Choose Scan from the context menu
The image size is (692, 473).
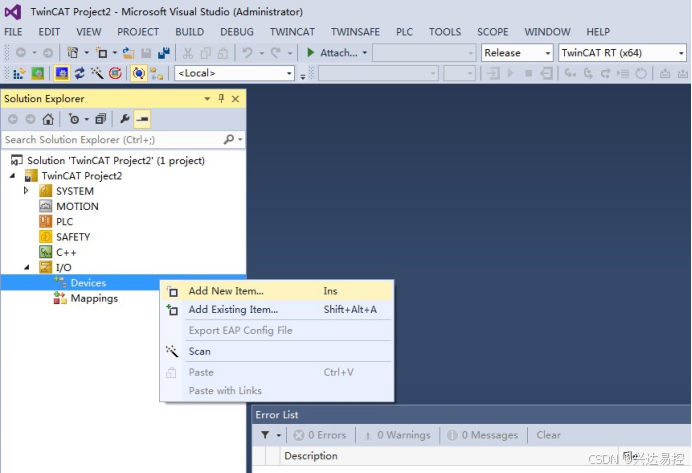(x=277, y=351)
